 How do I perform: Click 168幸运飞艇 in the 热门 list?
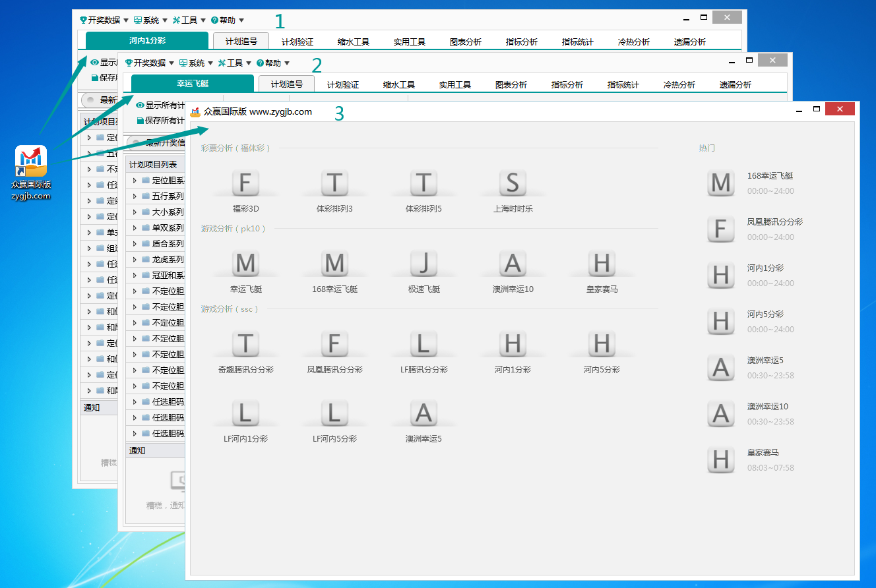tap(770, 176)
